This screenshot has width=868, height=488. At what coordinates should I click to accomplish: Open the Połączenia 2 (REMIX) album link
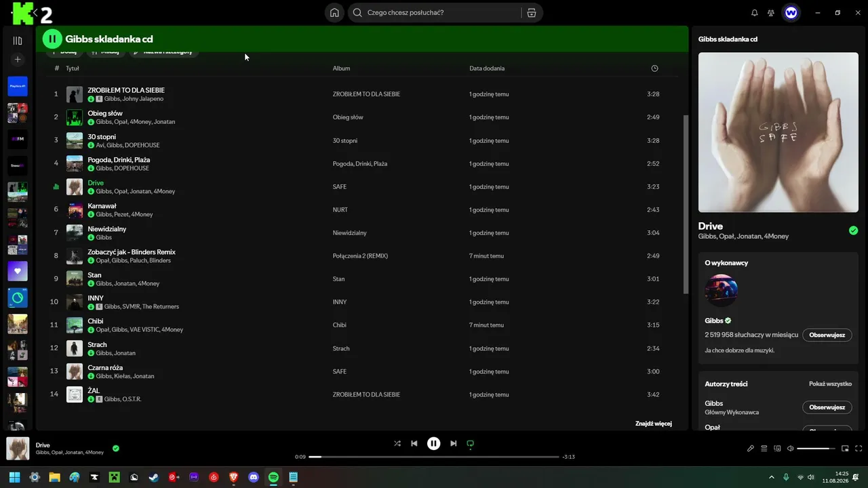tap(360, 256)
